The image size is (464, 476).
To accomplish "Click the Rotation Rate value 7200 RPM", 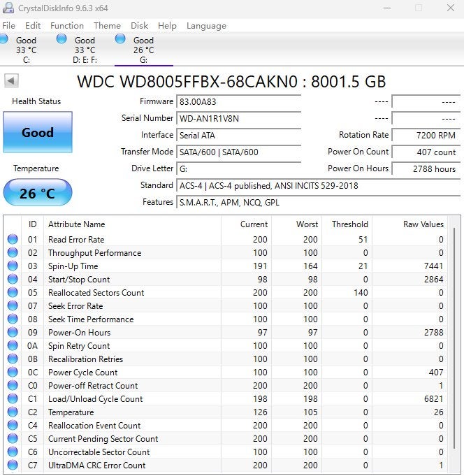I will coord(426,135).
